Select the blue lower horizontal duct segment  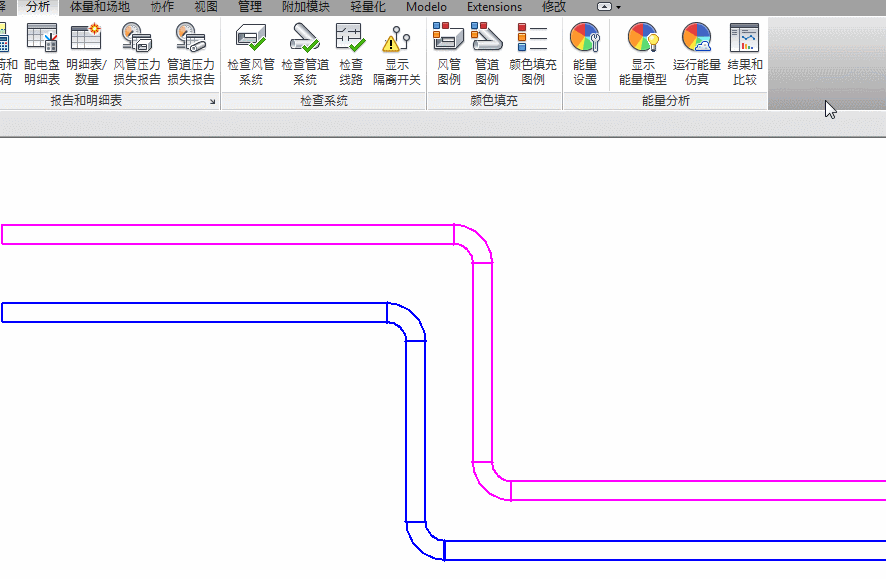click(665, 550)
